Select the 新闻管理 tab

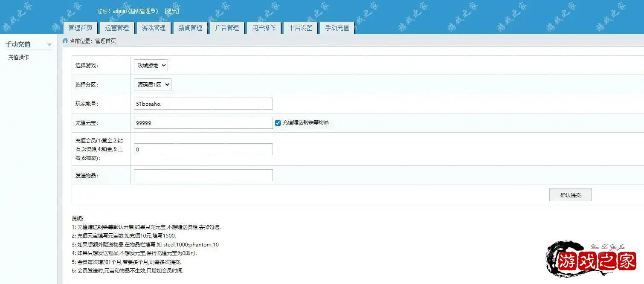pyautogui.click(x=190, y=28)
